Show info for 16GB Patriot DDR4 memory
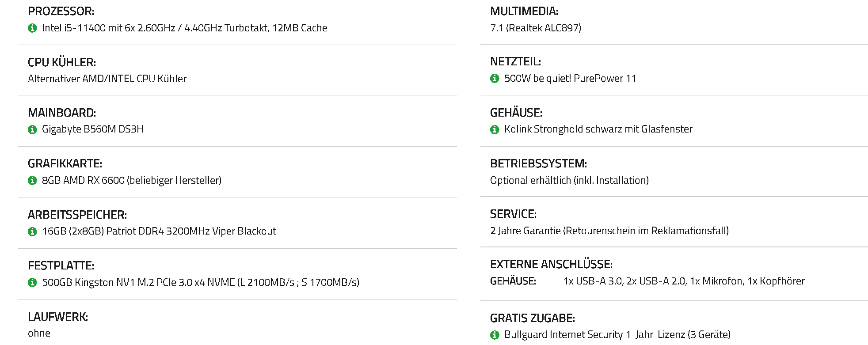Image resolution: width=868 pixels, height=345 pixels. tap(32, 231)
